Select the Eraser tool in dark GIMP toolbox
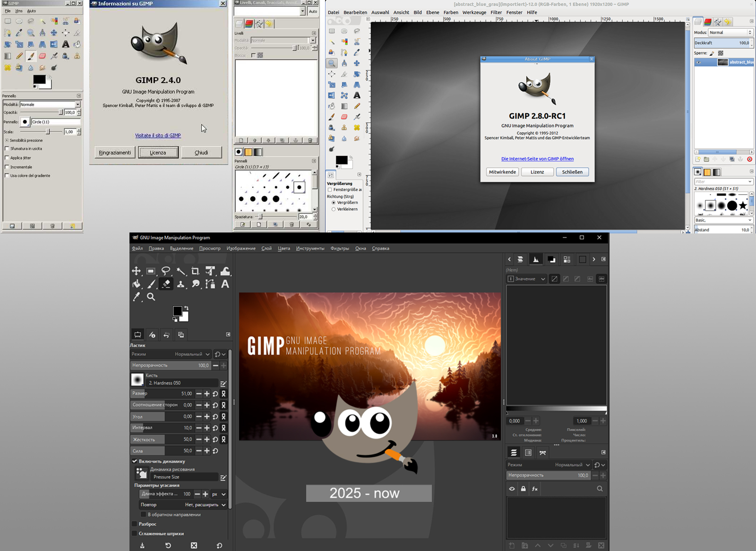The width and height of the screenshot is (756, 551). [166, 284]
